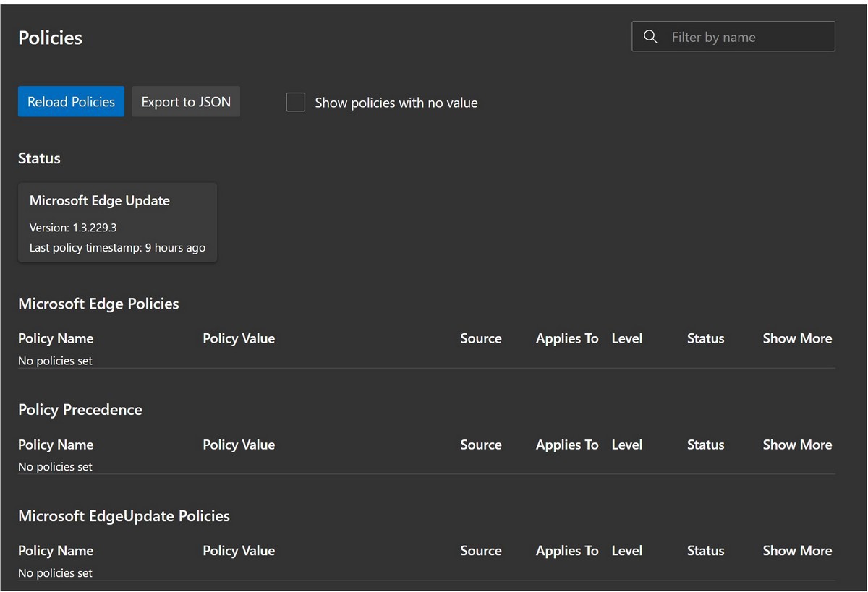Image resolution: width=868 pixels, height=592 pixels.
Task: Click Status column header under EdgeUpdate Policies
Action: click(x=706, y=551)
